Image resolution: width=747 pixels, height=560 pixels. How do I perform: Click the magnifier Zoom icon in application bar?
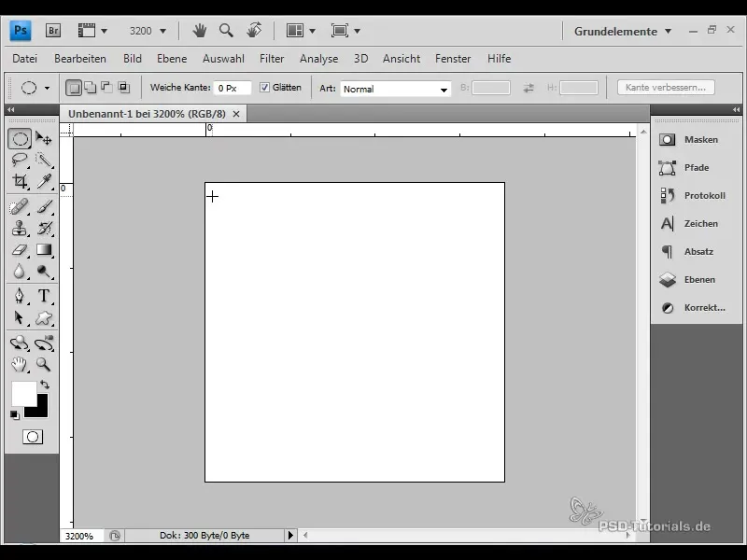[x=226, y=31]
